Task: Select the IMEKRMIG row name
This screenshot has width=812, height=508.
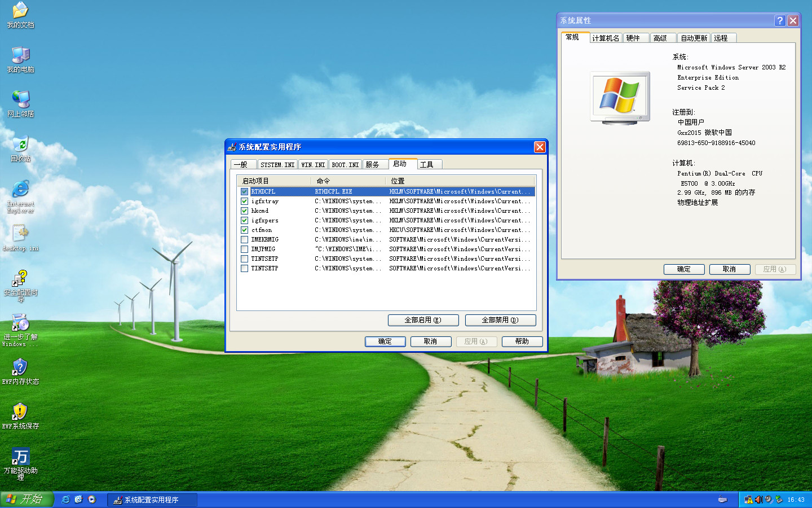Action: click(x=265, y=240)
